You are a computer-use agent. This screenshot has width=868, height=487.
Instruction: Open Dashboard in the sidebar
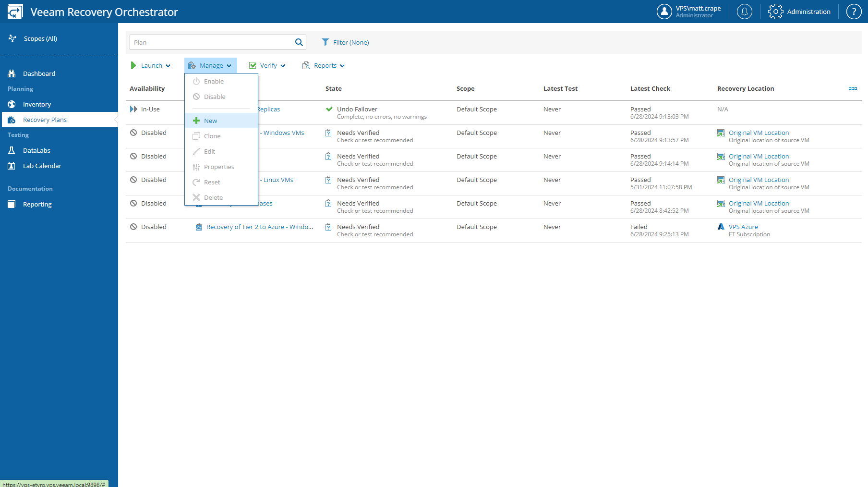pos(39,73)
